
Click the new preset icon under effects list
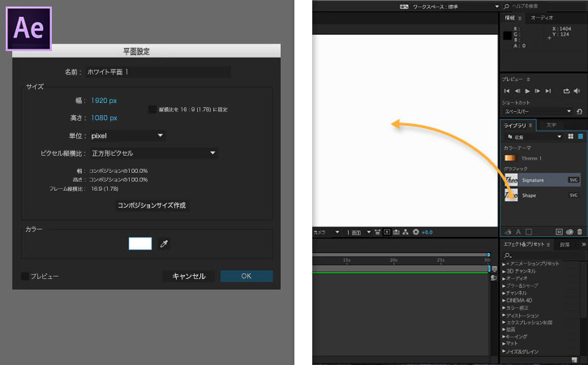[x=573, y=360]
